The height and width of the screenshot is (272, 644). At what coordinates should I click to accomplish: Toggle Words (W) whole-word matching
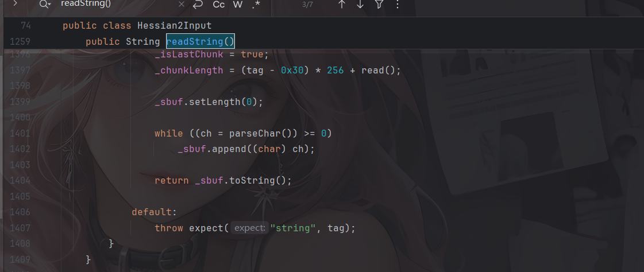coord(238,4)
